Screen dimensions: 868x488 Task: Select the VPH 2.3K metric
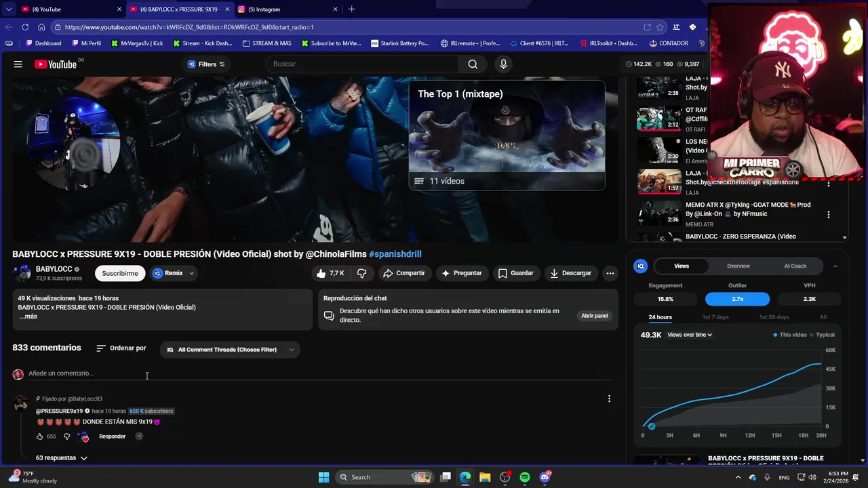(810, 299)
